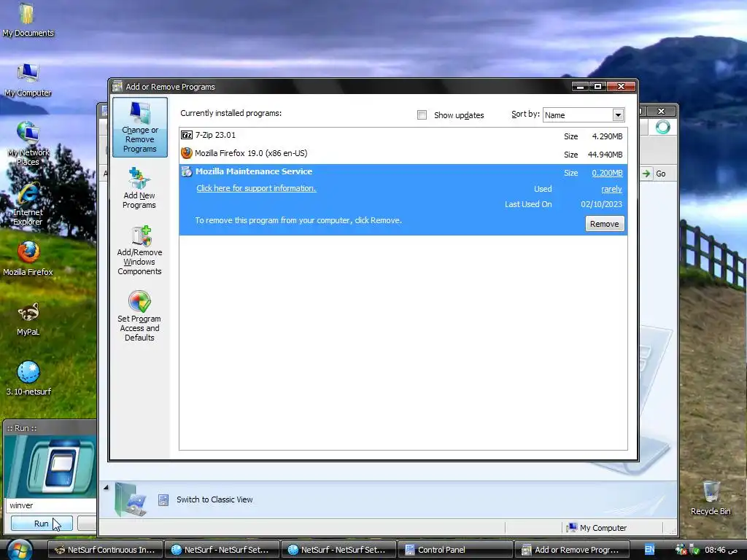Open Click here for support information link
The image size is (747, 560).
[x=256, y=188]
